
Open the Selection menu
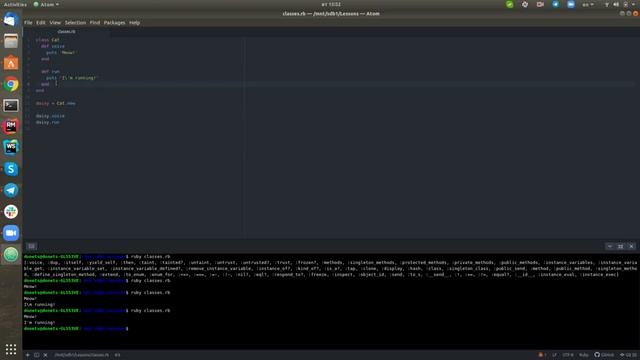tap(75, 23)
